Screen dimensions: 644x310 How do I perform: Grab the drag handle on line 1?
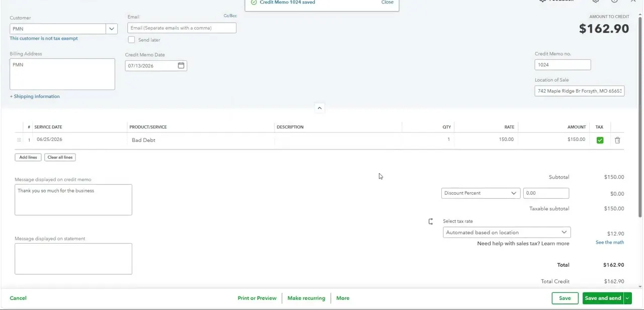tap(19, 140)
